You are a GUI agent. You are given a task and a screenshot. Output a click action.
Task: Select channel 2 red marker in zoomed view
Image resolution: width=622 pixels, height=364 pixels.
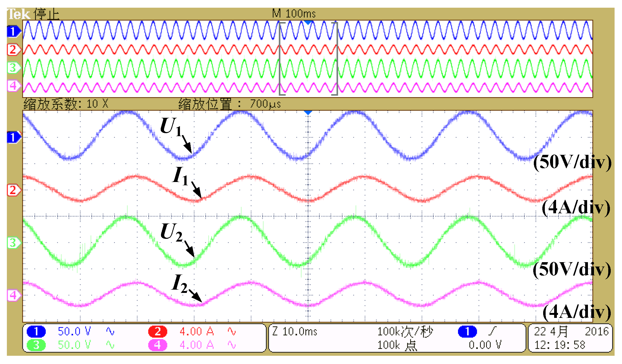(x=13, y=190)
